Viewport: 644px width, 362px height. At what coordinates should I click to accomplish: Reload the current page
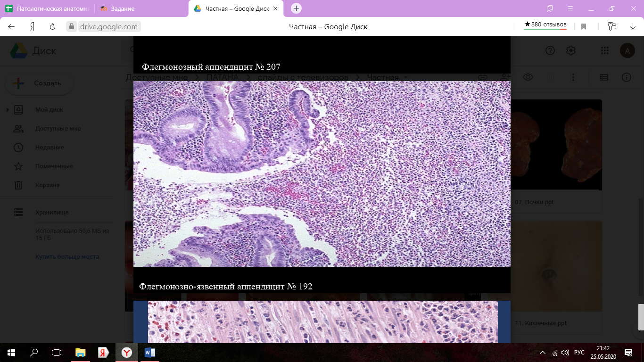tap(53, 27)
